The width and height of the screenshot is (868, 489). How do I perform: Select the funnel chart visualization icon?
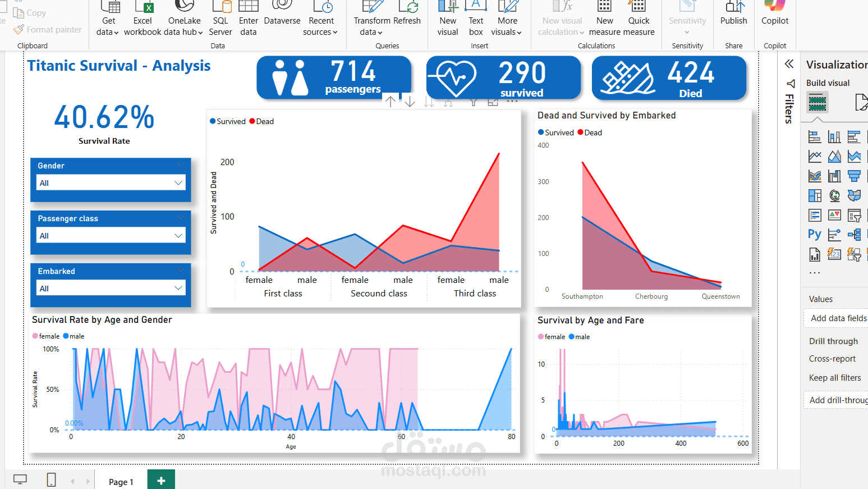pyautogui.click(x=854, y=175)
